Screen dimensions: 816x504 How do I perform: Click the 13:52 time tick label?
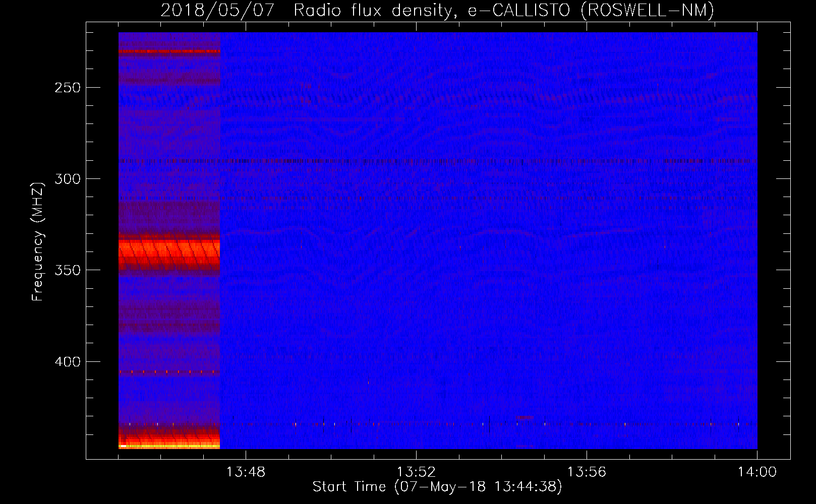coord(416,472)
